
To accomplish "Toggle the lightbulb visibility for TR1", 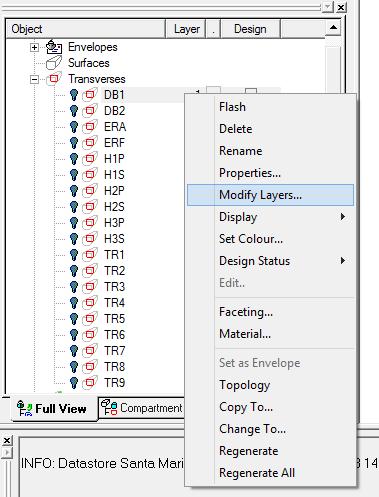I will 74,255.
